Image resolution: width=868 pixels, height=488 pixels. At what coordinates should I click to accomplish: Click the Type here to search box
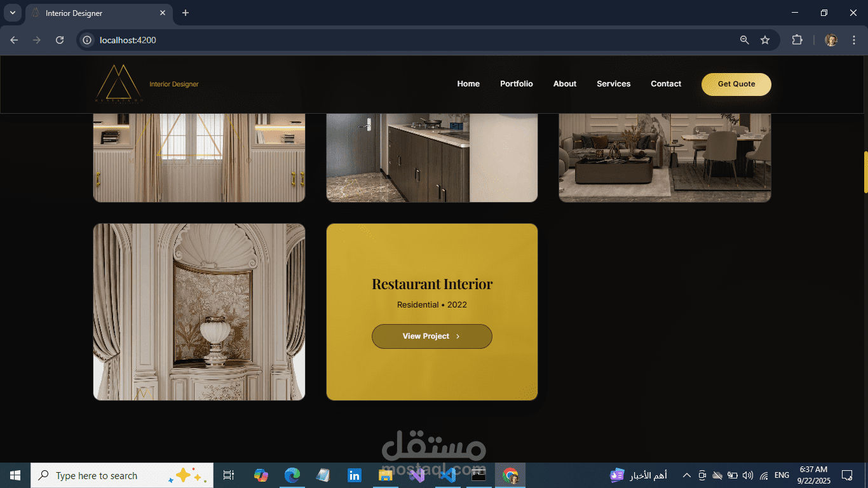point(122,475)
